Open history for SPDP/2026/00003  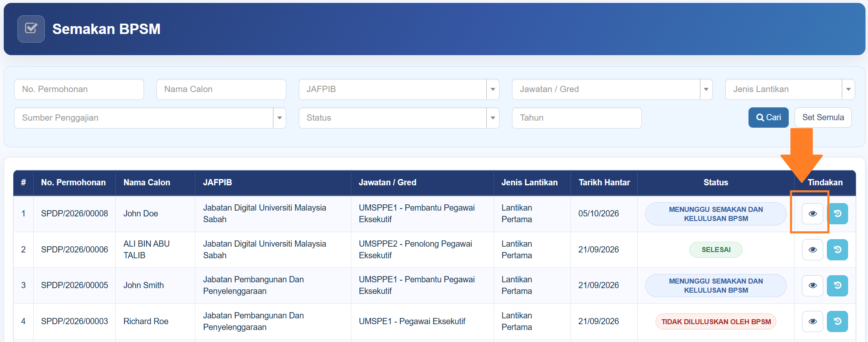837,321
